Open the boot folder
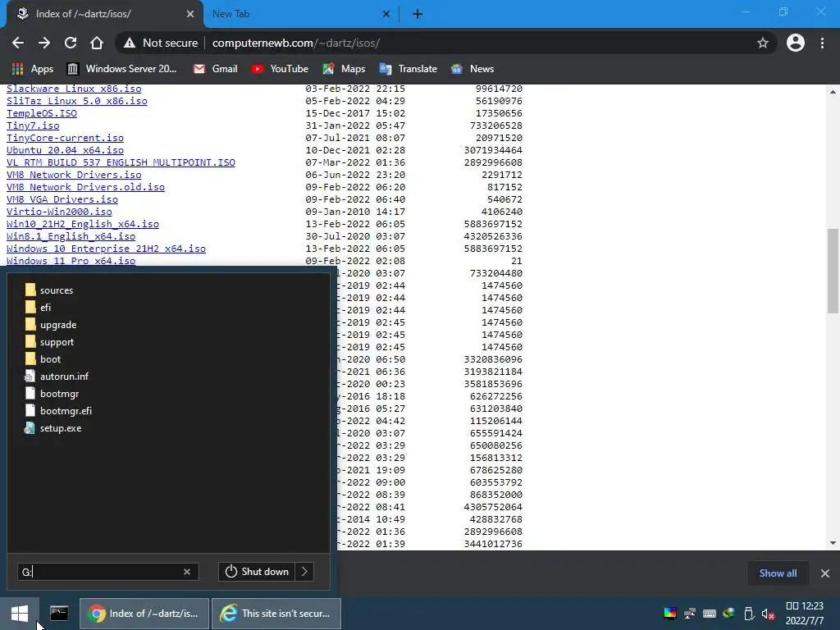 [43, 359]
